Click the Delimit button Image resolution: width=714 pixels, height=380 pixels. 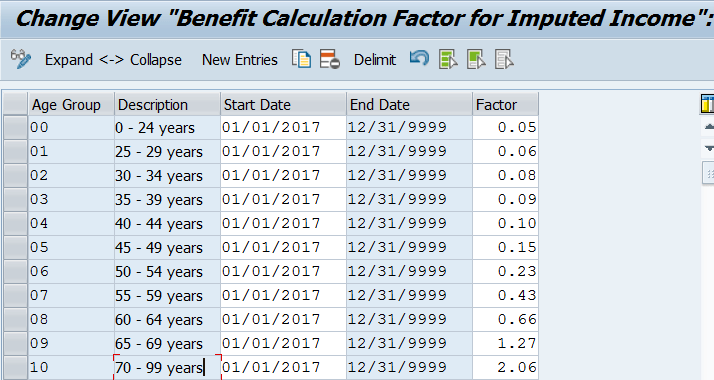click(x=375, y=60)
